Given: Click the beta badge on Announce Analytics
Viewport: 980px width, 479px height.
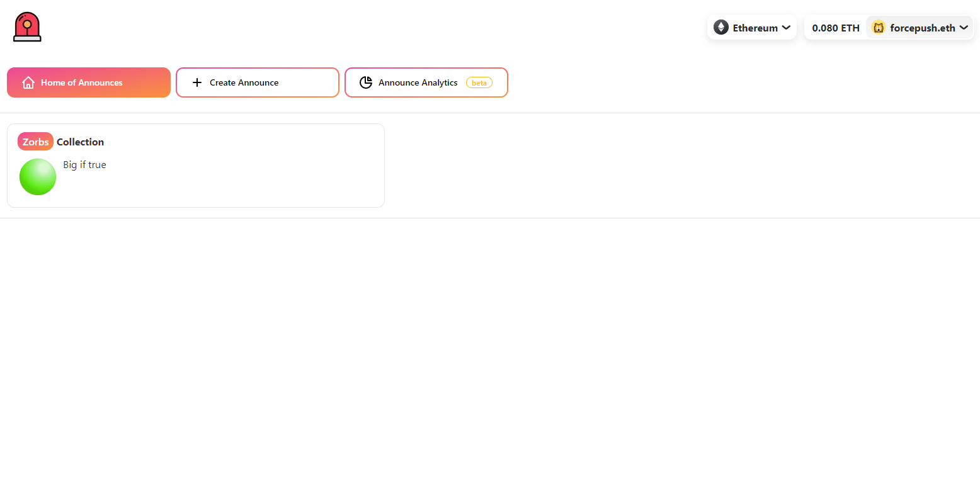Looking at the screenshot, I should [x=479, y=82].
